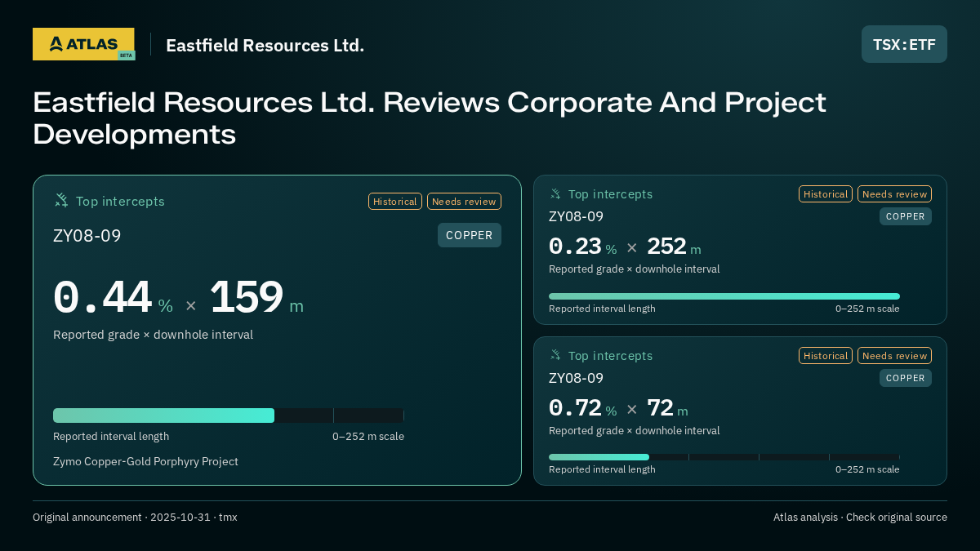Click COPPER badge on 0.72% card
Image resolution: width=980 pixels, height=551 pixels.
(x=906, y=378)
